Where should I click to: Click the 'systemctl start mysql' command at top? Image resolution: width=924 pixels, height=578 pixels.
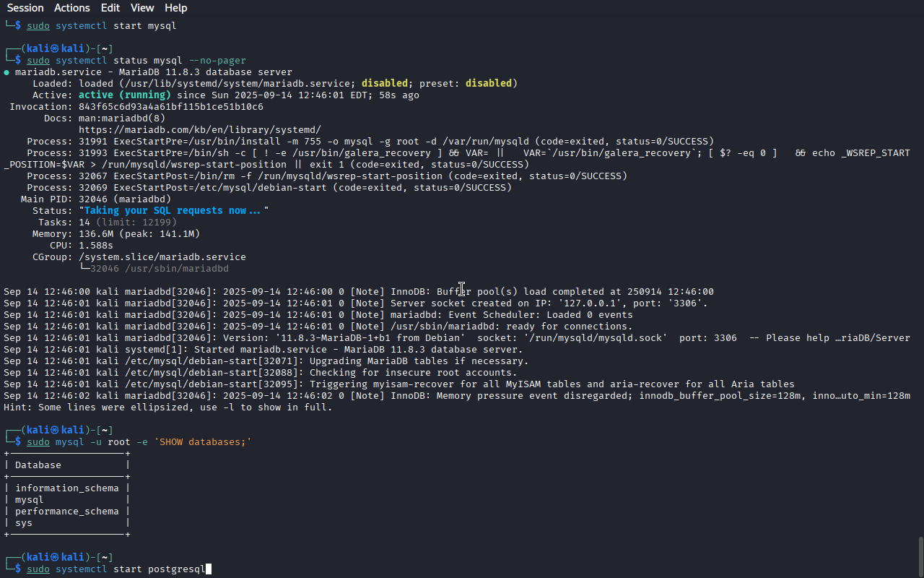click(102, 25)
